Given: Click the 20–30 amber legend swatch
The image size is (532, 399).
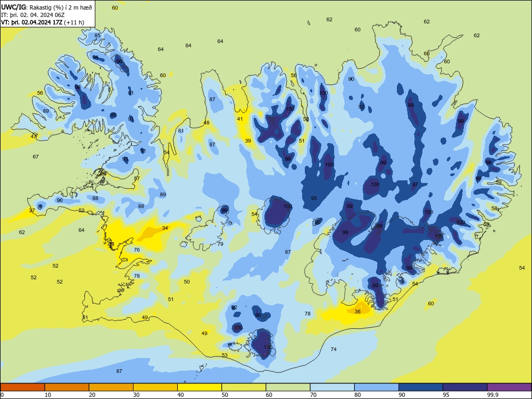Looking at the screenshot, I should [111, 387].
